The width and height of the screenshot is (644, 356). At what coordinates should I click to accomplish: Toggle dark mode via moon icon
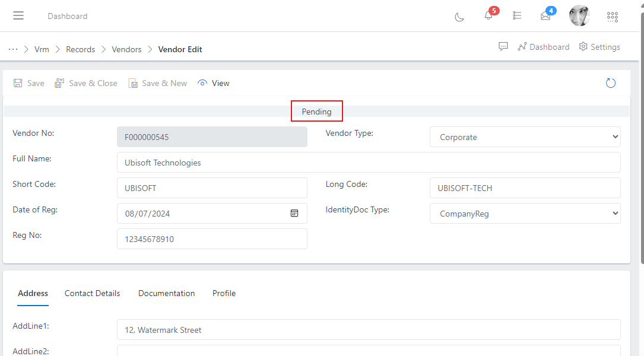pos(459,17)
